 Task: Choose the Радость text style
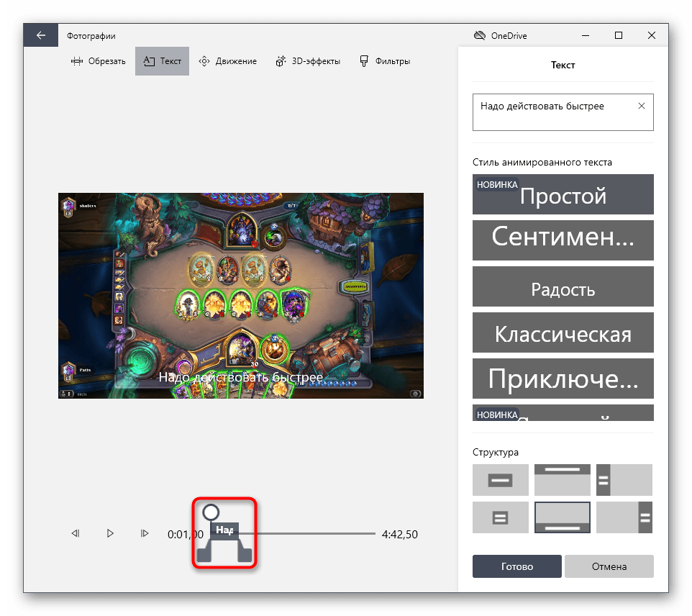pos(563,289)
